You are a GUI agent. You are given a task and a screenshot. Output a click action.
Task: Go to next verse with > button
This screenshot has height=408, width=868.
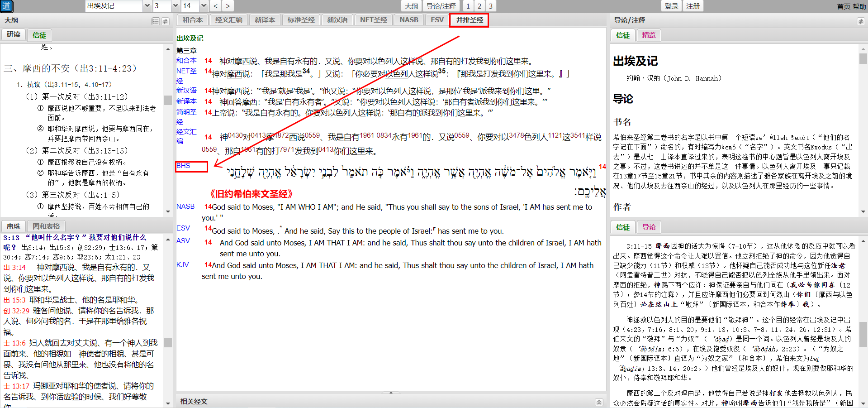click(x=228, y=6)
